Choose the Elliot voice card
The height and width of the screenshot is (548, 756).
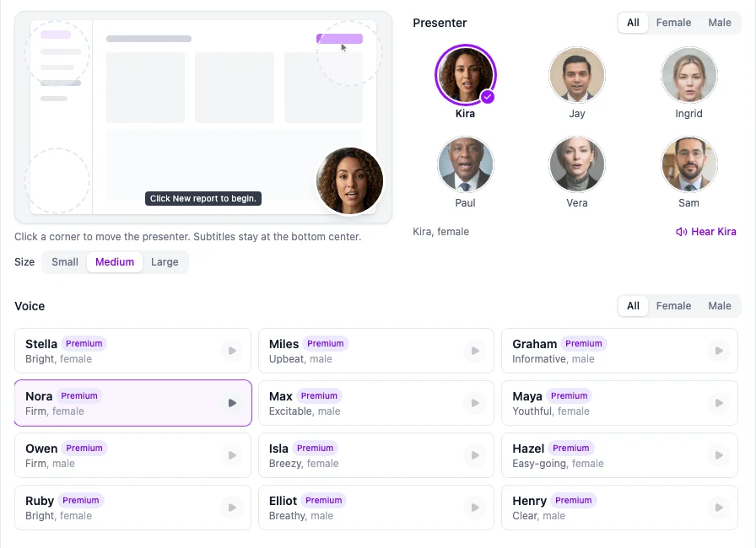click(x=376, y=507)
